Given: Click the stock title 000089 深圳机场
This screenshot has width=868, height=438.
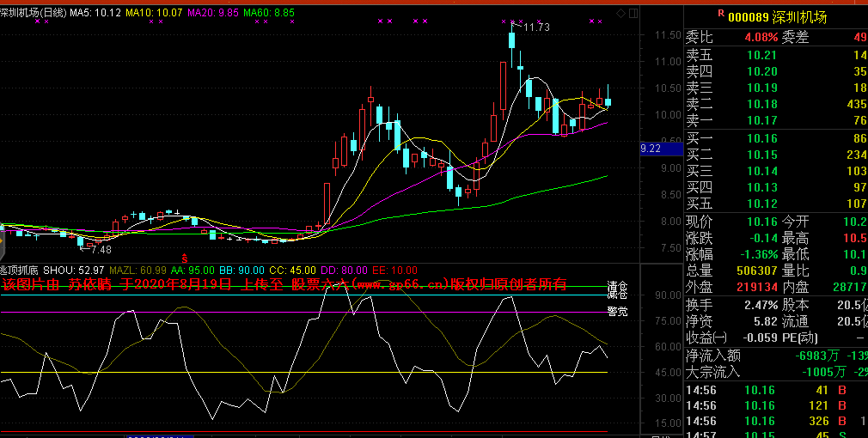Looking at the screenshot, I should (777, 17).
